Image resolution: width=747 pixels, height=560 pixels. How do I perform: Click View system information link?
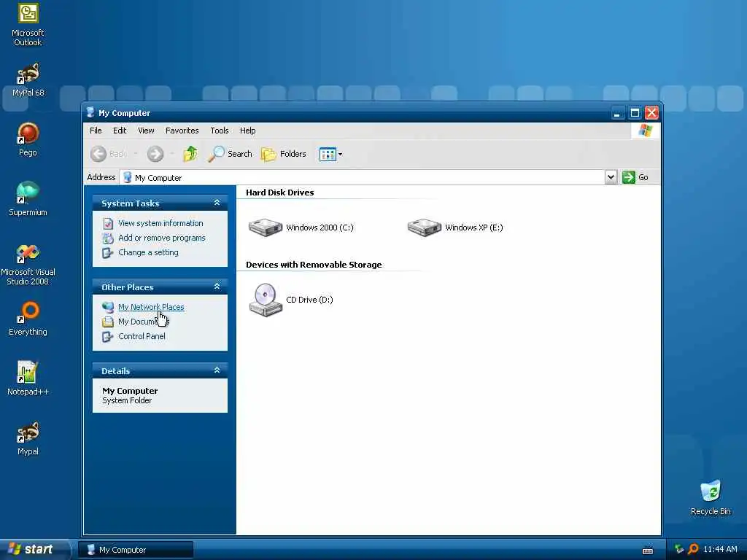click(x=160, y=223)
